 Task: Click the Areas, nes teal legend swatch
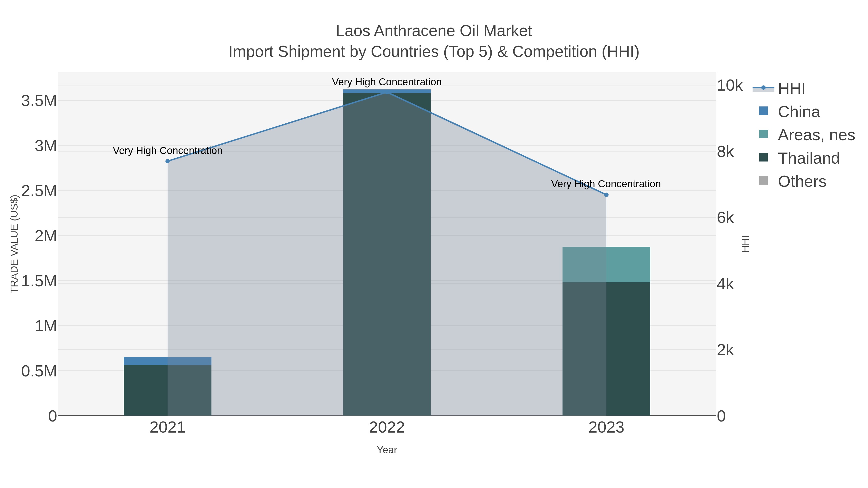(763, 134)
